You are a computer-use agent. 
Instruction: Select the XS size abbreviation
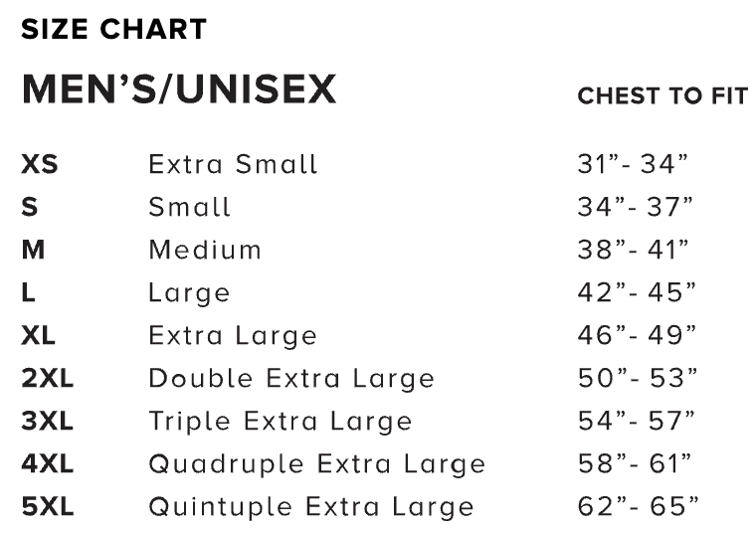[40, 164]
